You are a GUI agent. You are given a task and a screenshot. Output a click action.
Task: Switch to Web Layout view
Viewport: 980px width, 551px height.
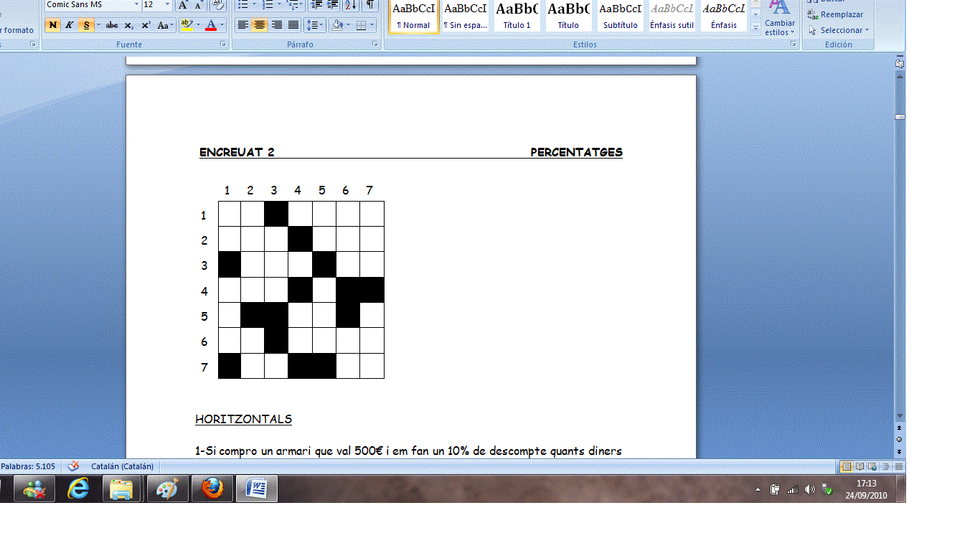(872, 466)
